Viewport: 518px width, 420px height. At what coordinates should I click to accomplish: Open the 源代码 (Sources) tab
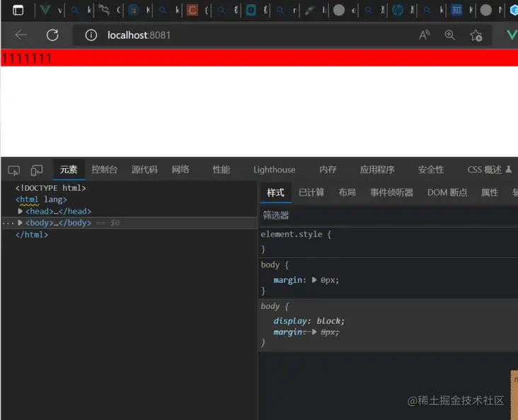[144, 170]
